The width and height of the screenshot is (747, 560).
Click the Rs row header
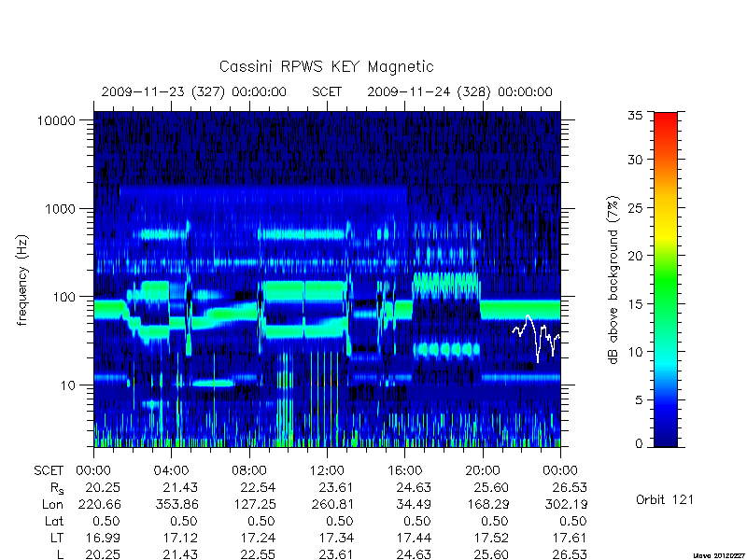pyautogui.click(x=57, y=488)
